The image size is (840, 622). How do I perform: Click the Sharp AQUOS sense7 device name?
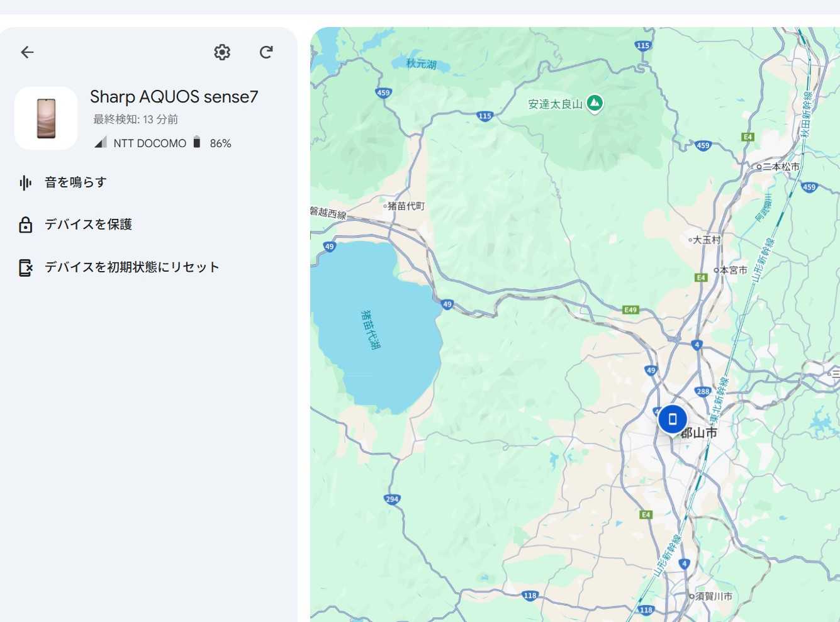174,96
